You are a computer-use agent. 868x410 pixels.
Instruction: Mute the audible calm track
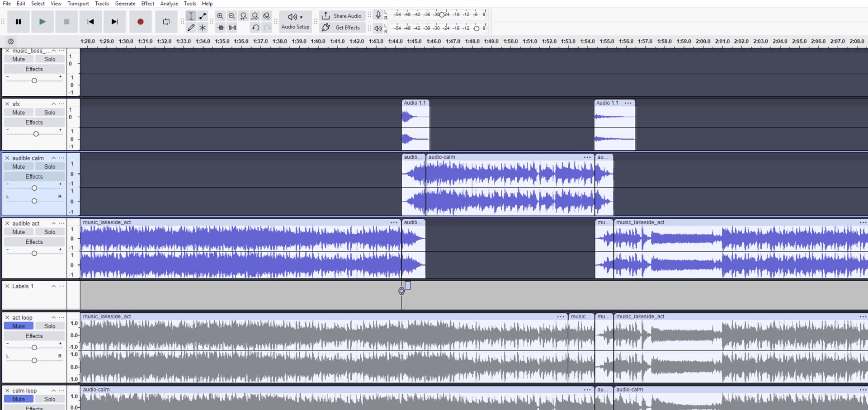click(x=19, y=167)
